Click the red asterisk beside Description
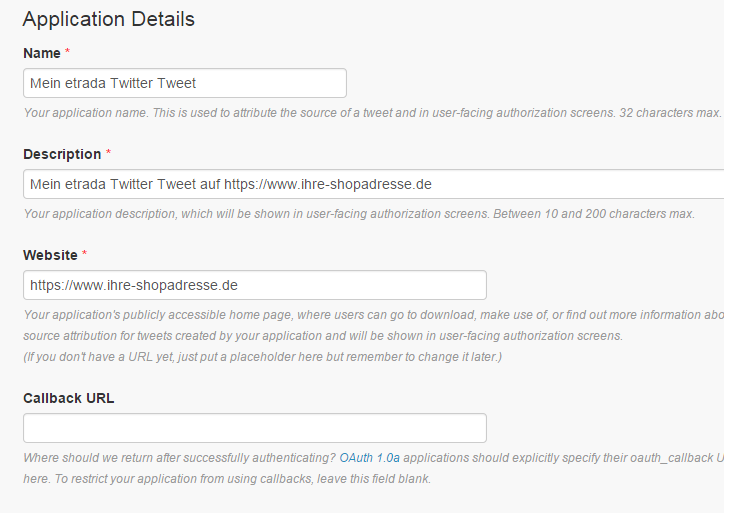Screen dimensions: 736x513 click(x=108, y=154)
